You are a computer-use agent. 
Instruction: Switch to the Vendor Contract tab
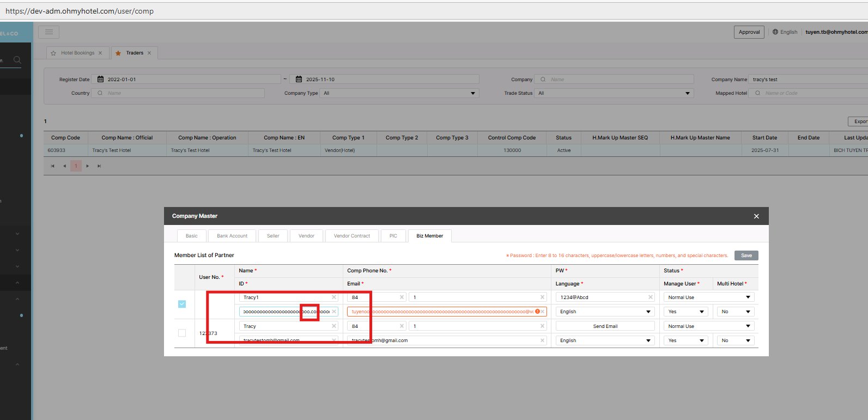point(351,236)
